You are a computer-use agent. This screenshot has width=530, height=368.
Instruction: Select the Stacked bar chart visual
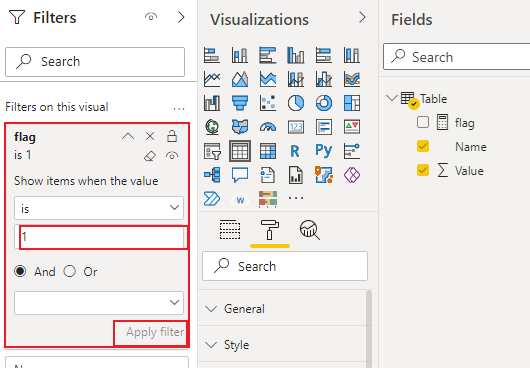(212, 55)
